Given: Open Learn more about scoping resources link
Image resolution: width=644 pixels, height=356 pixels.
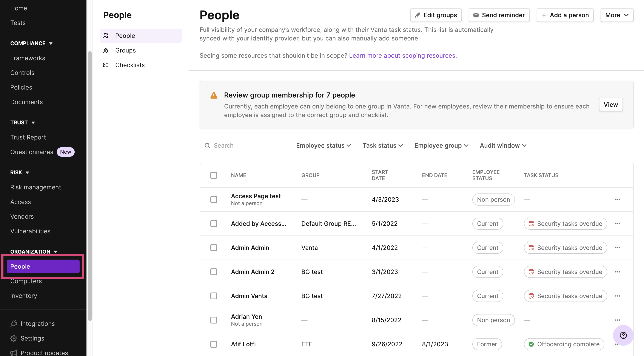Looking at the screenshot, I should click(x=402, y=56).
